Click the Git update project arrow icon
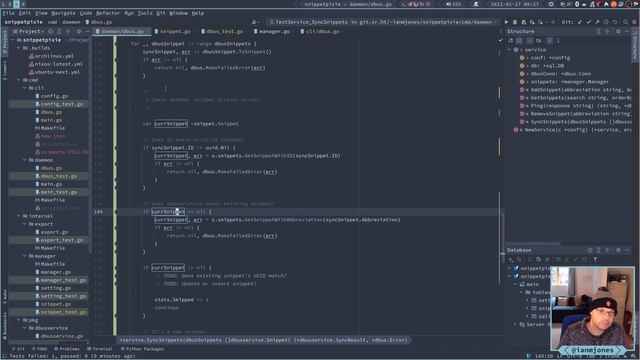The image size is (640, 360). pyautogui.click(x=580, y=22)
